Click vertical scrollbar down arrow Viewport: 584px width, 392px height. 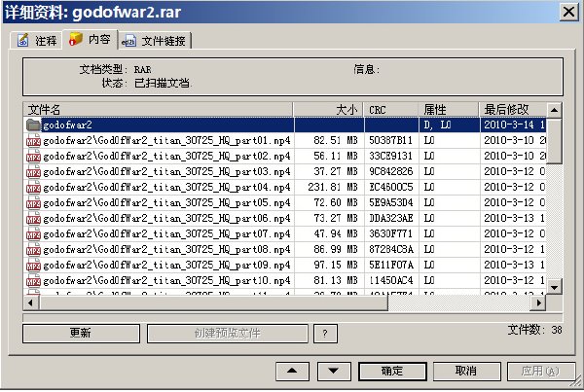[x=554, y=287]
